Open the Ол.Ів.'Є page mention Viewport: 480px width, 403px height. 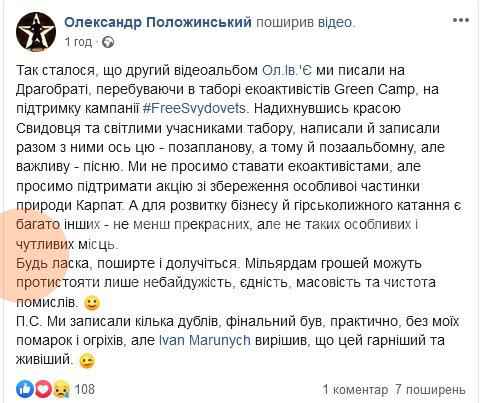(x=287, y=70)
